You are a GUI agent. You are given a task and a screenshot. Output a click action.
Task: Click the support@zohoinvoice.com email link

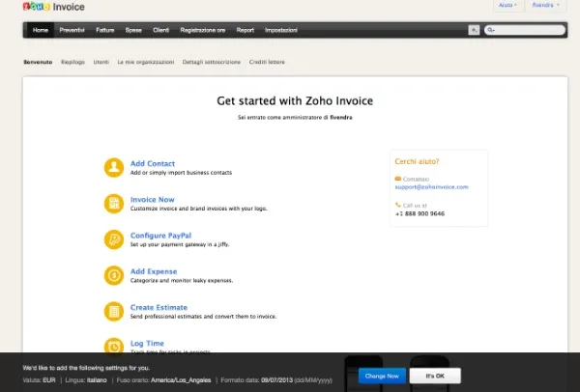[x=432, y=187]
